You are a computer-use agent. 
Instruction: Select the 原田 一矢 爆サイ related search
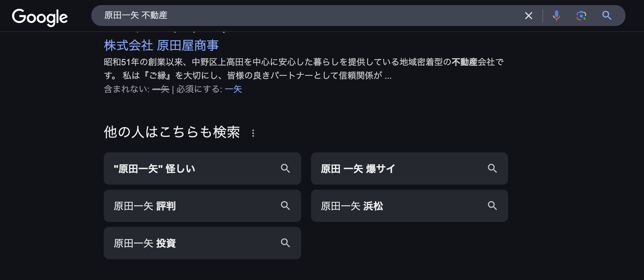pos(409,169)
